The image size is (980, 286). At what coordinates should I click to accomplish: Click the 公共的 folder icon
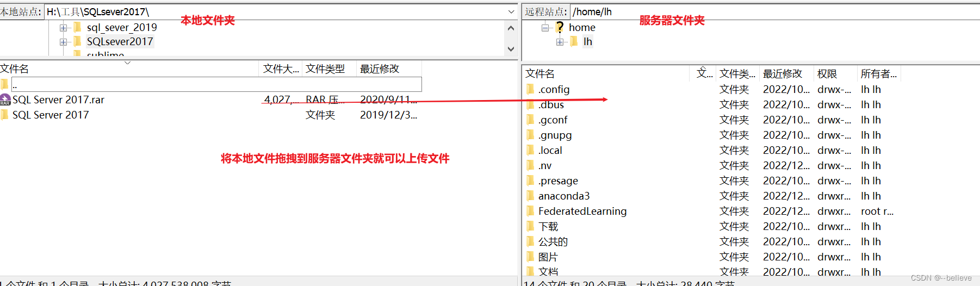click(x=530, y=241)
